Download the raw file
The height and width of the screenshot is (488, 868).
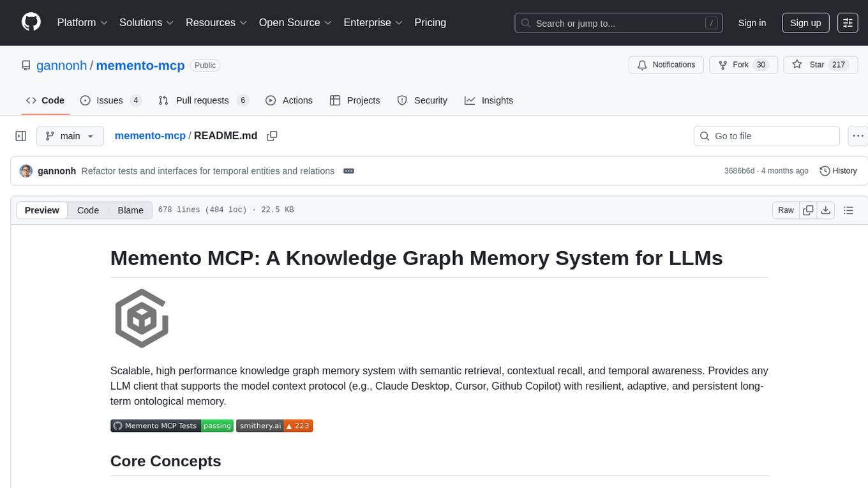click(826, 210)
